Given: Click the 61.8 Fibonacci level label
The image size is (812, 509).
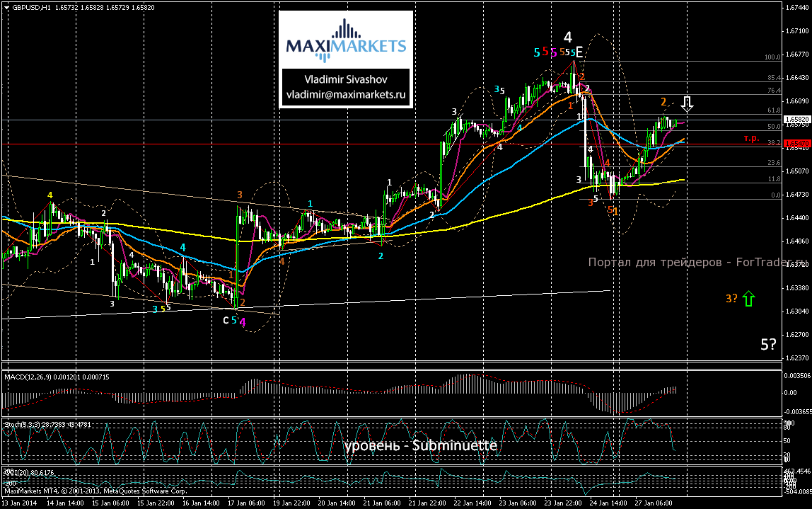Looking at the screenshot, I should [x=773, y=111].
